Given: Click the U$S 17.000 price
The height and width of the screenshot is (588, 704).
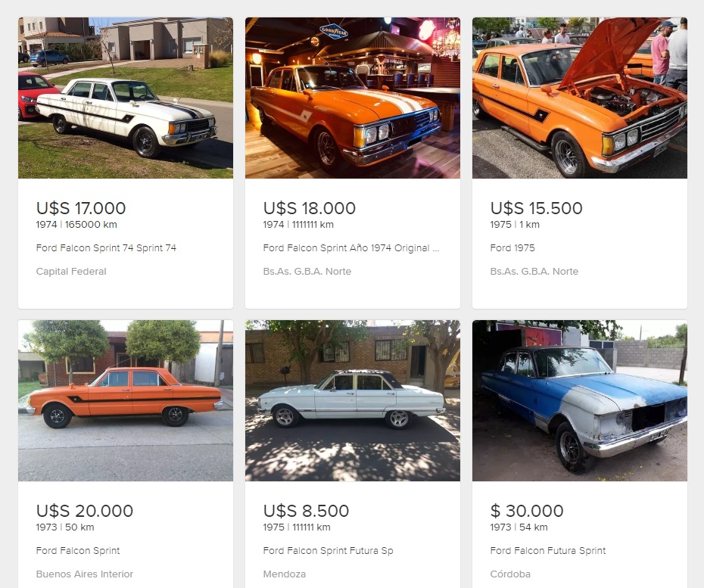Looking at the screenshot, I should (81, 208).
